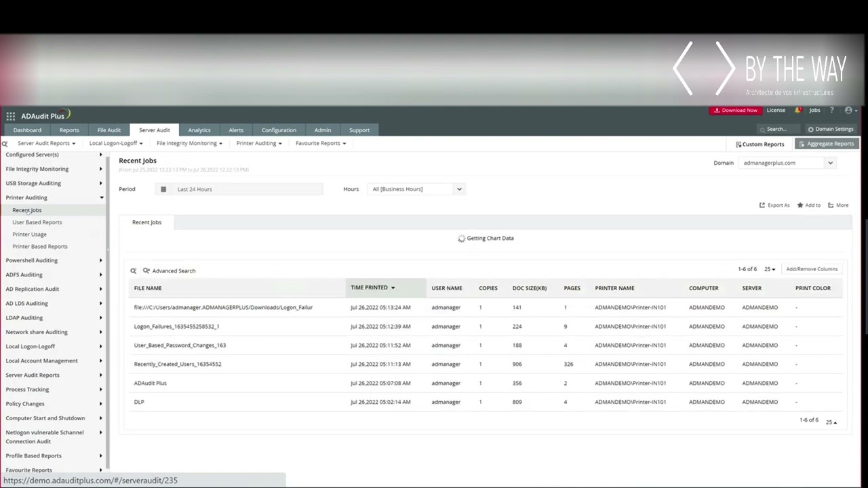Open Local Logon-Logoff dropdown in subnav
The width and height of the screenshot is (868, 488).
coord(116,144)
